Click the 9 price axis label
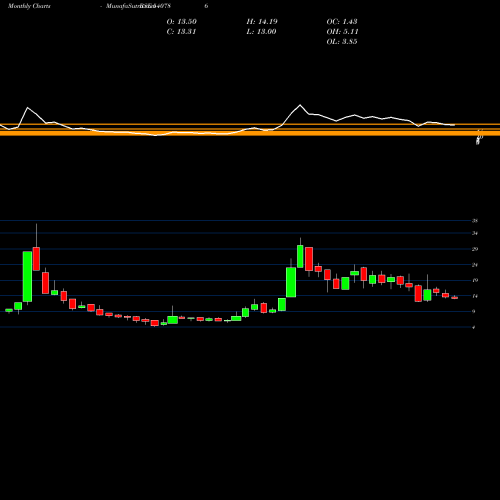Viewport: 500px width, 500px height. point(474,312)
